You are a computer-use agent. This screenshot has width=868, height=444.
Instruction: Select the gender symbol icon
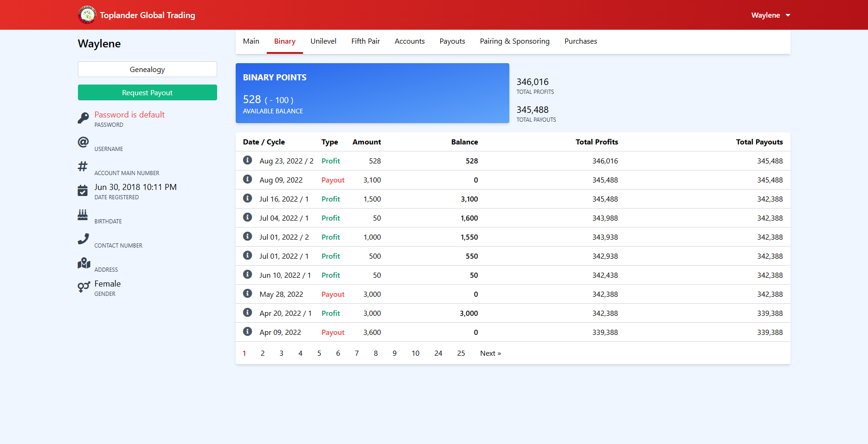click(x=83, y=287)
